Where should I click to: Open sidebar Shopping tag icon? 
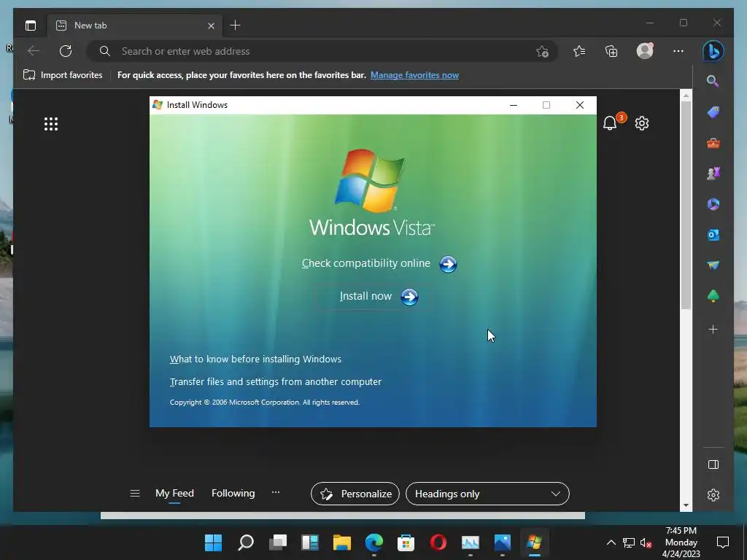(x=713, y=112)
